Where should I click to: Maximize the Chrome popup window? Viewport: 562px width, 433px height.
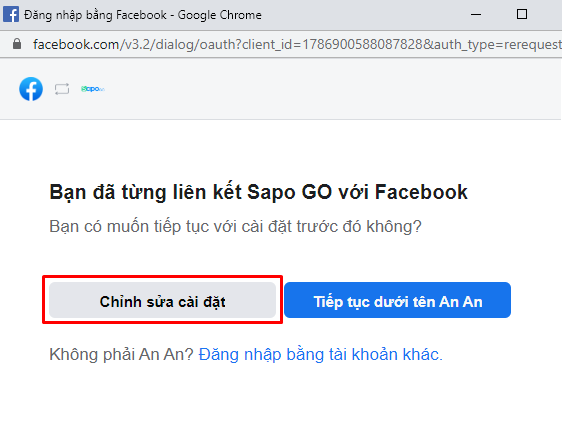click(522, 14)
